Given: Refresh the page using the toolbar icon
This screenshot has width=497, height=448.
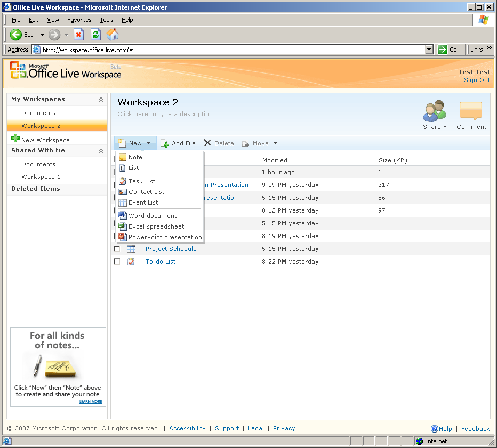Looking at the screenshot, I should (95, 35).
